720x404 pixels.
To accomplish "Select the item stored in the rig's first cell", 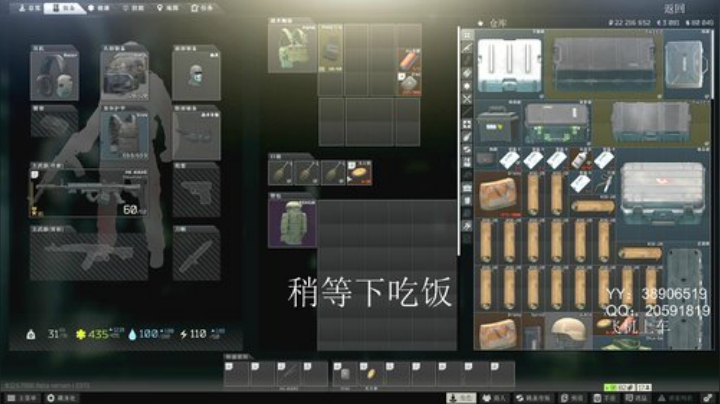I will click(330, 48).
